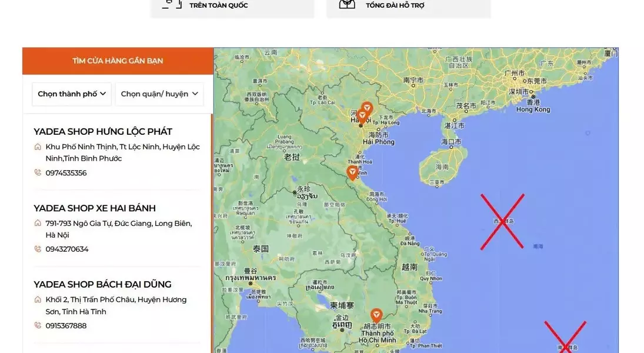Click the store list vertical scrollbar
The height and width of the screenshot is (353, 644).
pyautogui.click(x=212, y=233)
